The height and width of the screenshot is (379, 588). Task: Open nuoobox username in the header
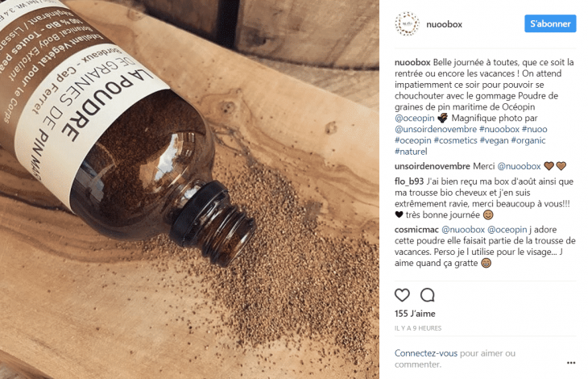click(444, 24)
